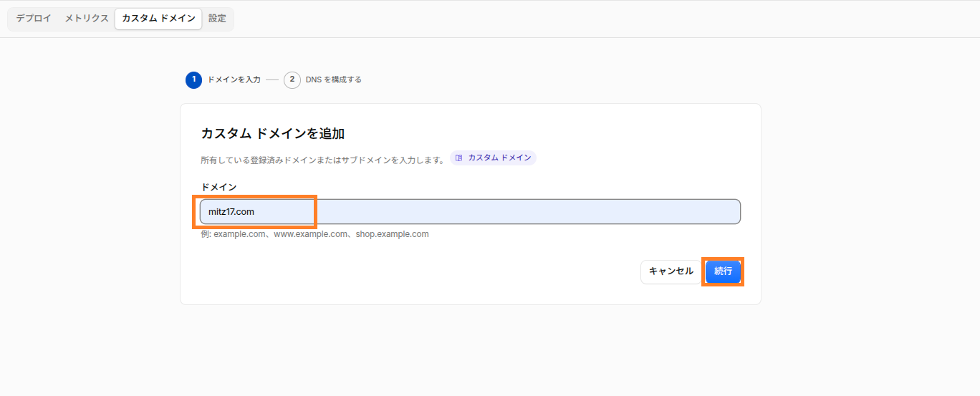Screen dimensions: 980x396
Task: Click step 2 circle DNS を構成する
Action: pos(292,79)
